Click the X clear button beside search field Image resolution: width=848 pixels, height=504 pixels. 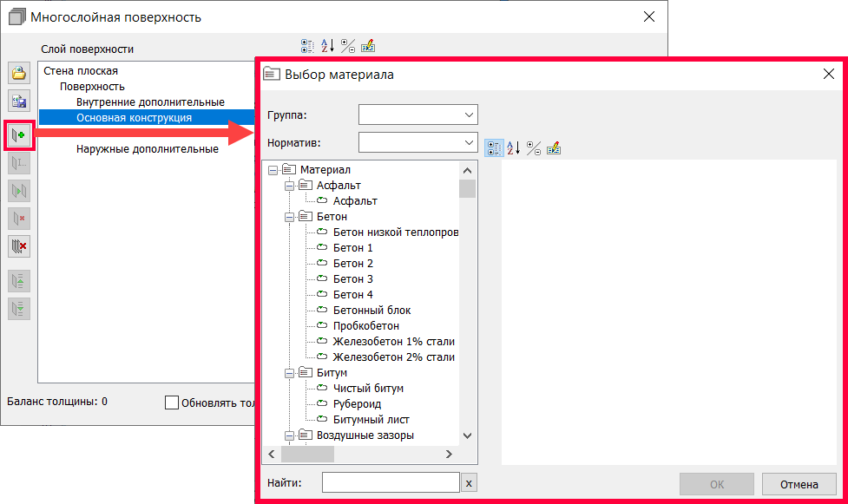[x=469, y=483]
